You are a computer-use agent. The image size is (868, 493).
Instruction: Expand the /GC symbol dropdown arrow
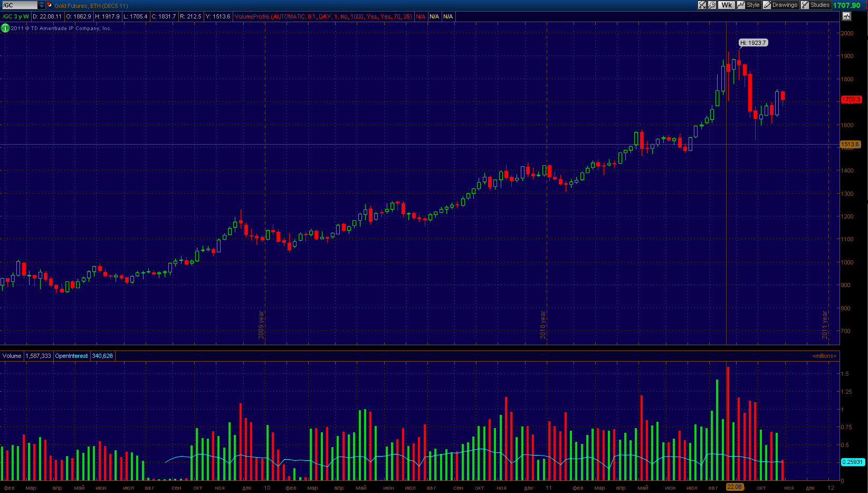pos(42,5)
